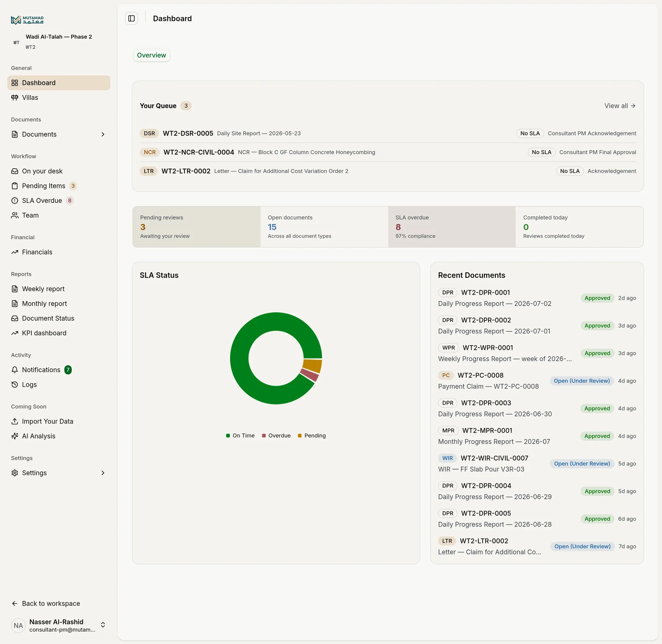
Task: Open Wadi Al-Talah Phase 2 project selector
Action: (x=59, y=42)
